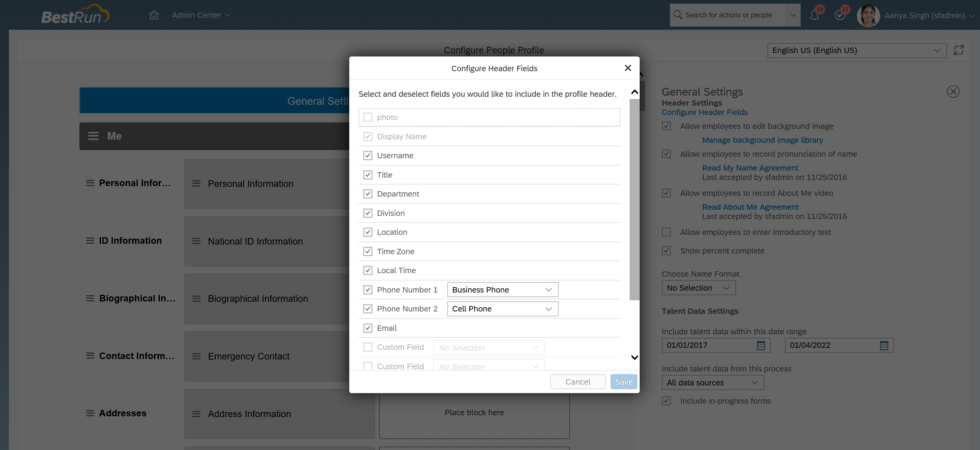980x450 pixels.
Task: Enable Allow employees to enter introductory text
Action: click(666, 232)
